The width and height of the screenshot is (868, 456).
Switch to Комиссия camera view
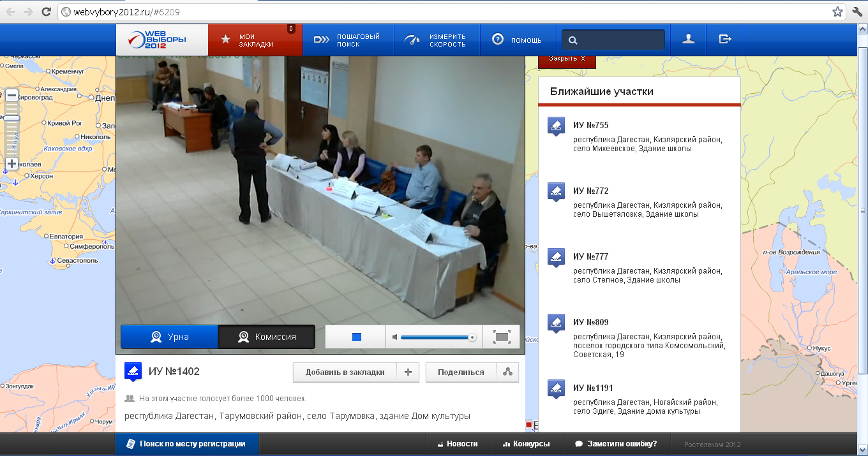tap(266, 337)
